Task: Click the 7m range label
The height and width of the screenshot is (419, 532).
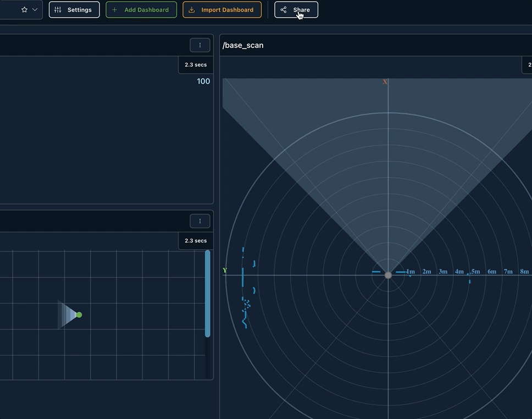Action: 508,271
